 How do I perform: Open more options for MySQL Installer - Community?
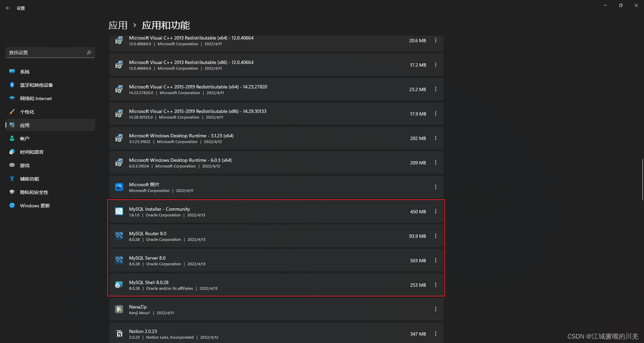click(x=436, y=212)
